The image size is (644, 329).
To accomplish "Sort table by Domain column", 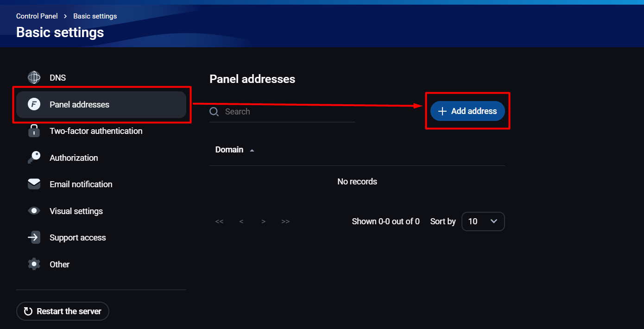I will 229,150.
